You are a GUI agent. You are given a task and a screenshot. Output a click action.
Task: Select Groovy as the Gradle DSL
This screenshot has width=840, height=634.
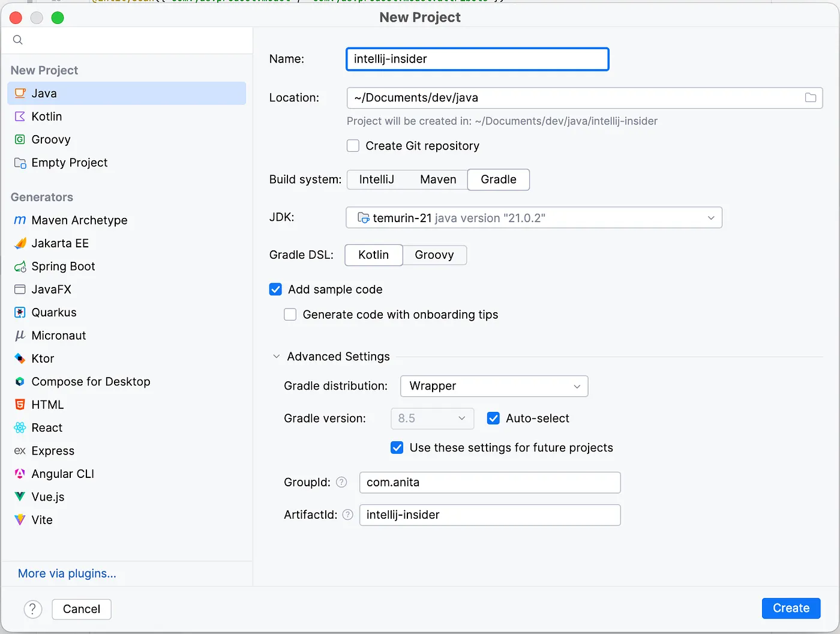434,255
